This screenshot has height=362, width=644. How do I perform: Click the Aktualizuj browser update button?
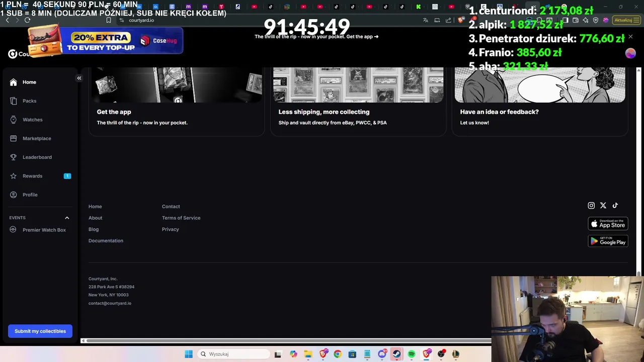pyautogui.click(x=626, y=20)
